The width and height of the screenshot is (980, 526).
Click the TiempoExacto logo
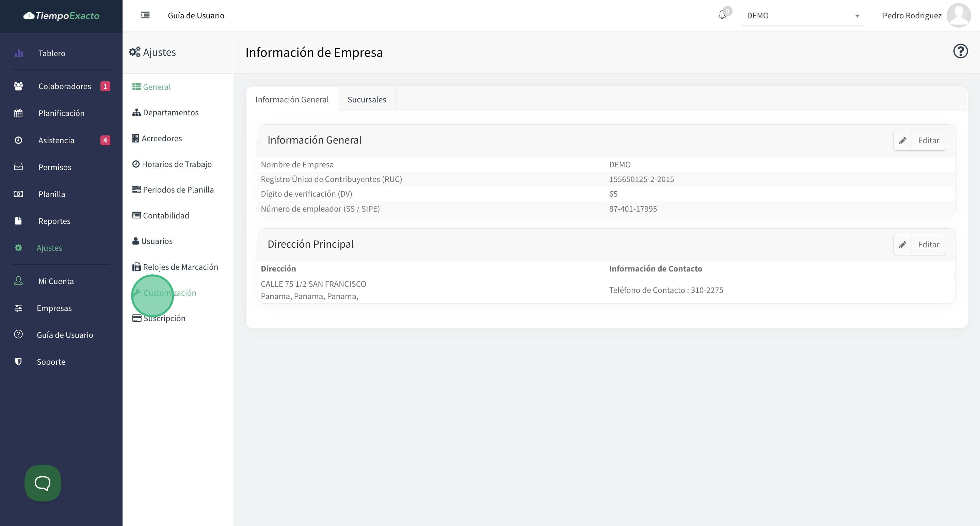tap(61, 16)
